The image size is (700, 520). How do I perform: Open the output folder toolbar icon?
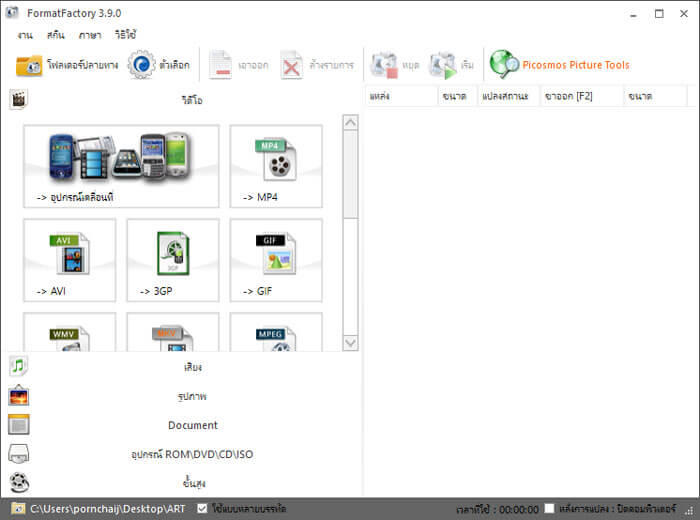click(x=29, y=66)
